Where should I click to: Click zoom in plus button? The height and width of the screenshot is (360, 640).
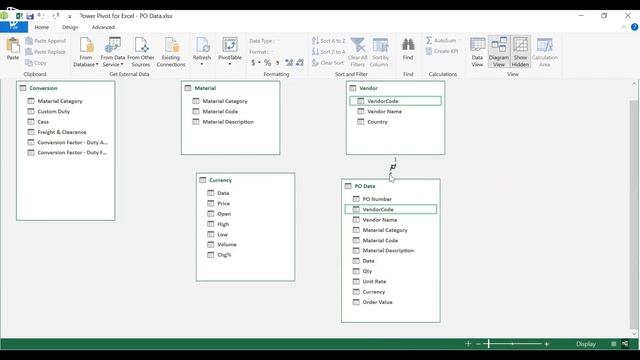tap(547, 344)
